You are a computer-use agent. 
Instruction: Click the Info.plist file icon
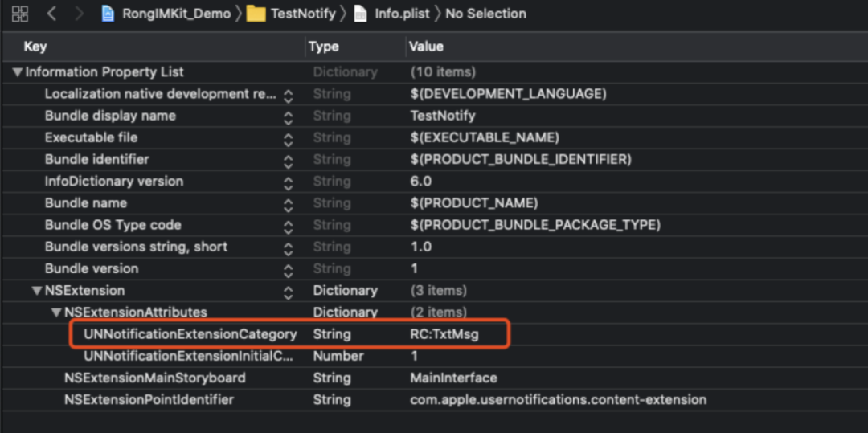361,14
